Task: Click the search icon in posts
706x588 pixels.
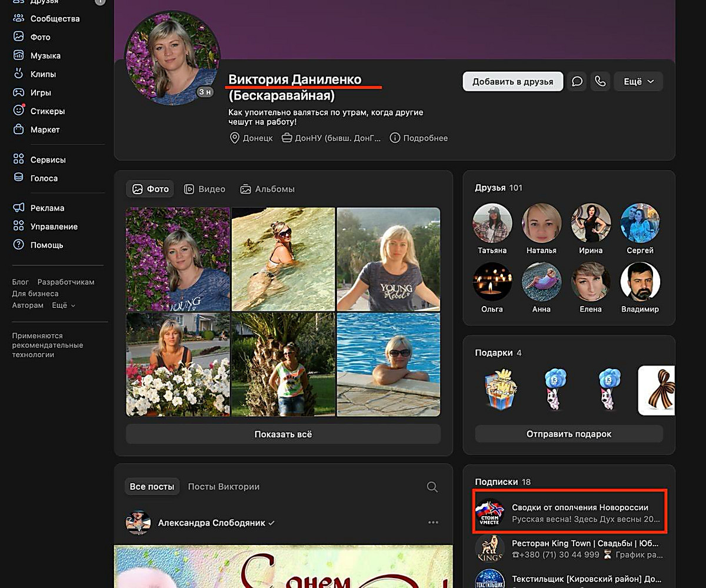Action: click(432, 487)
